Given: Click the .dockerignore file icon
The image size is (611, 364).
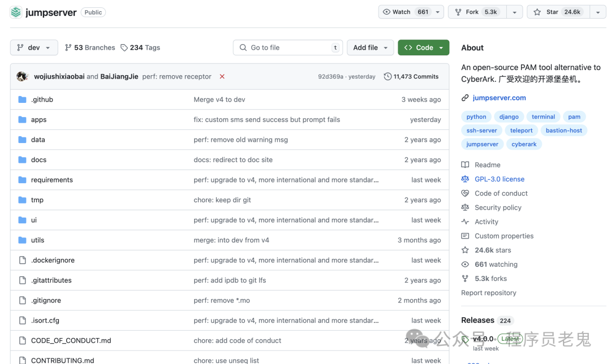Looking at the screenshot, I should click(23, 260).
